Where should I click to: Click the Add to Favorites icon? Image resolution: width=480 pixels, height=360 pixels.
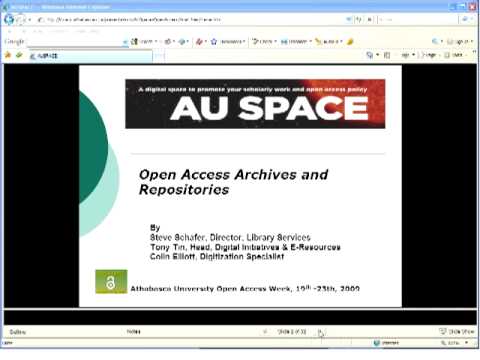coord(19,55)
